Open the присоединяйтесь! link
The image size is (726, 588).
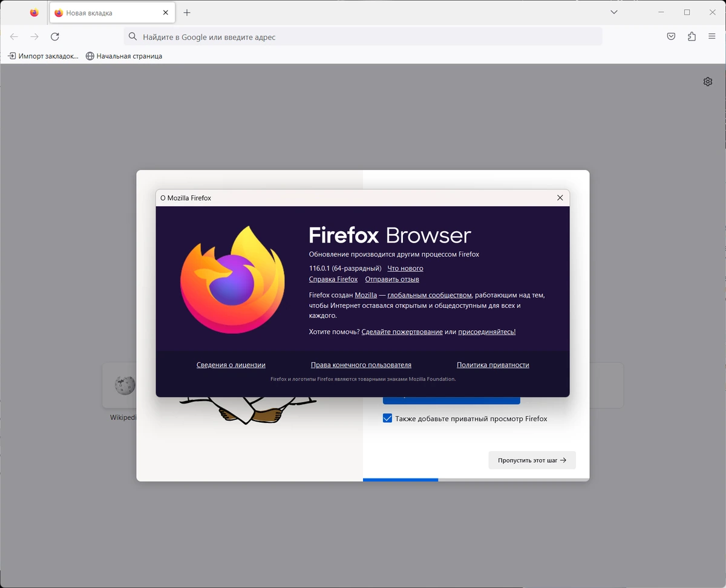487,332
